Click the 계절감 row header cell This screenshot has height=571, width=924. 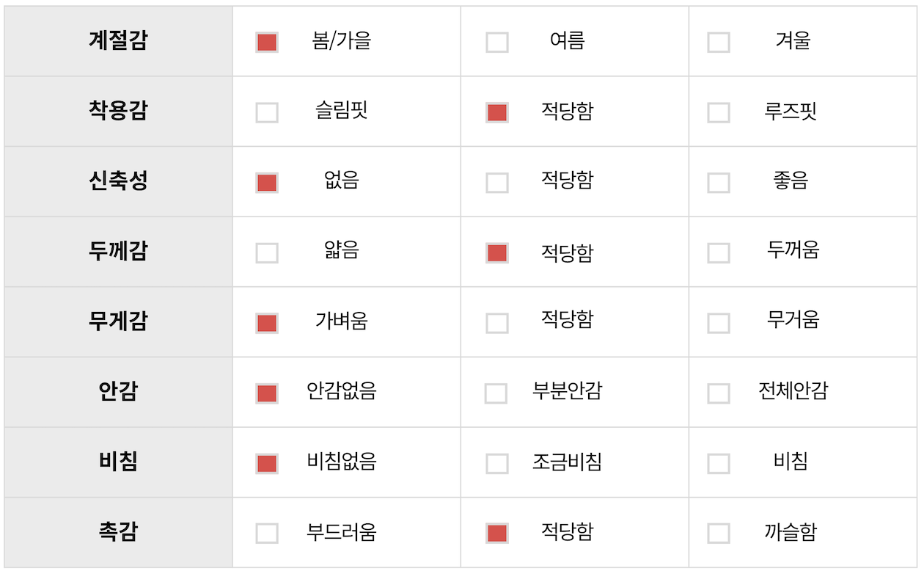118,41
